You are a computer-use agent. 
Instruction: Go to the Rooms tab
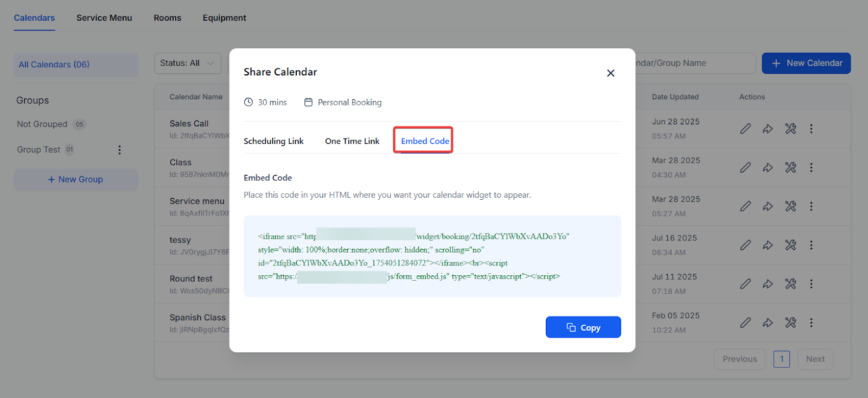[x=167, y=18]
